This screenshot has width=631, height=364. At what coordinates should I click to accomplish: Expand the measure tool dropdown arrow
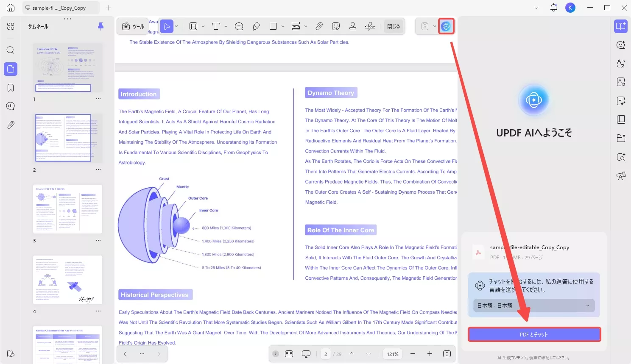pos(306,26)
